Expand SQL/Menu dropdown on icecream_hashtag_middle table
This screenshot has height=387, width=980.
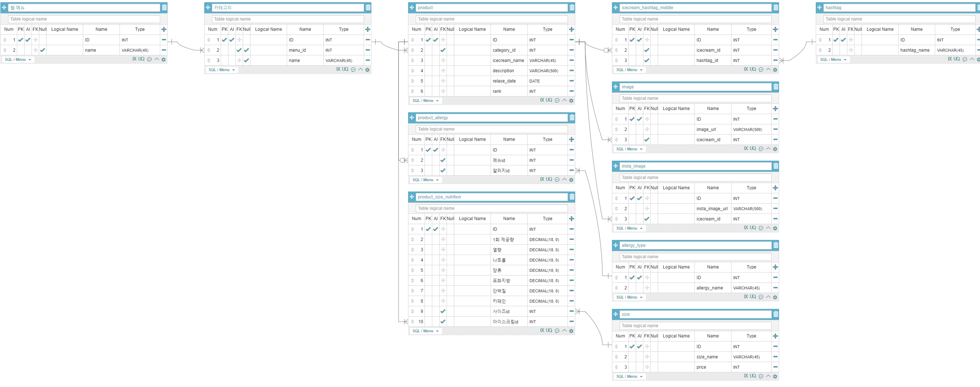click(x=629, y=70)
